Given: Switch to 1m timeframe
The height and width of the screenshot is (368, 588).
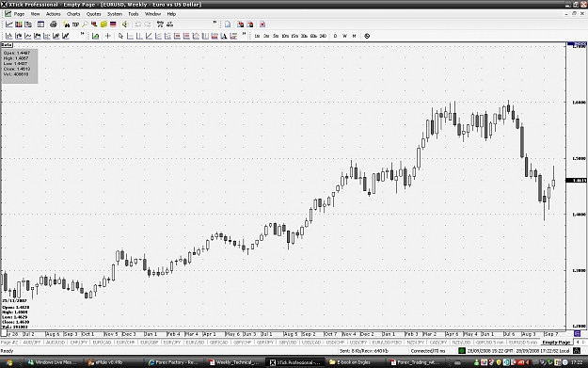Looking at the screenshot, I should click(x=257, y=36).
